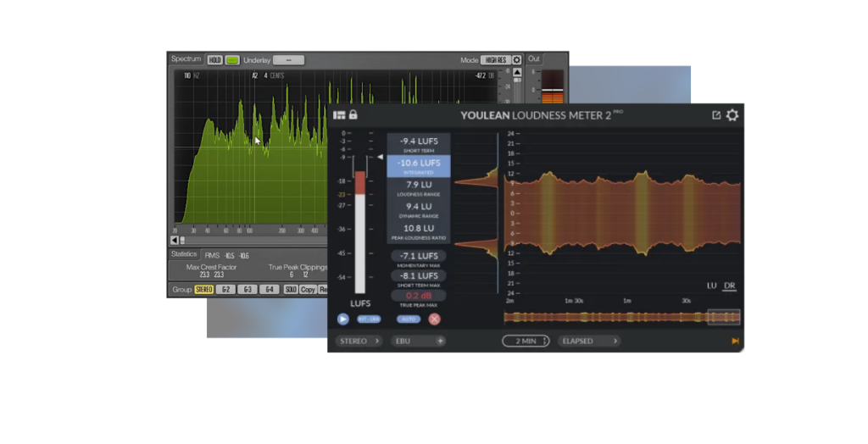Click the spectrum horizontal scroll left arrow
Screen dimensions: 868x444
click(x=175, y=241)
